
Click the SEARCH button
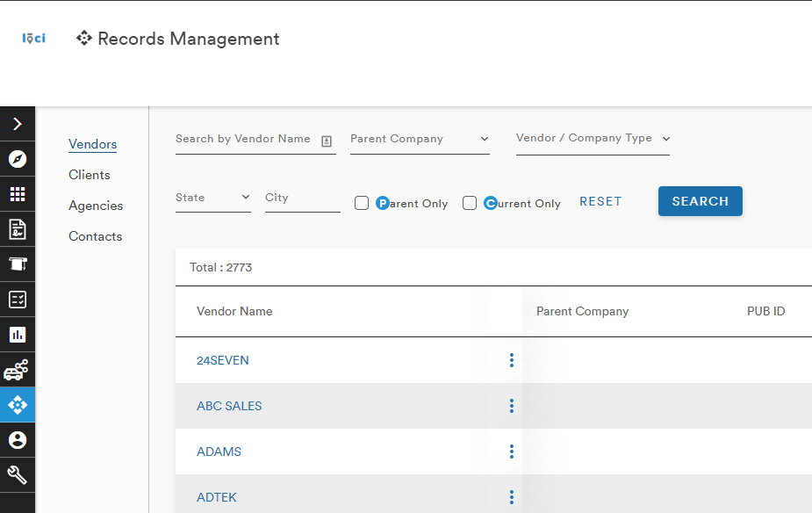[701, 201]
